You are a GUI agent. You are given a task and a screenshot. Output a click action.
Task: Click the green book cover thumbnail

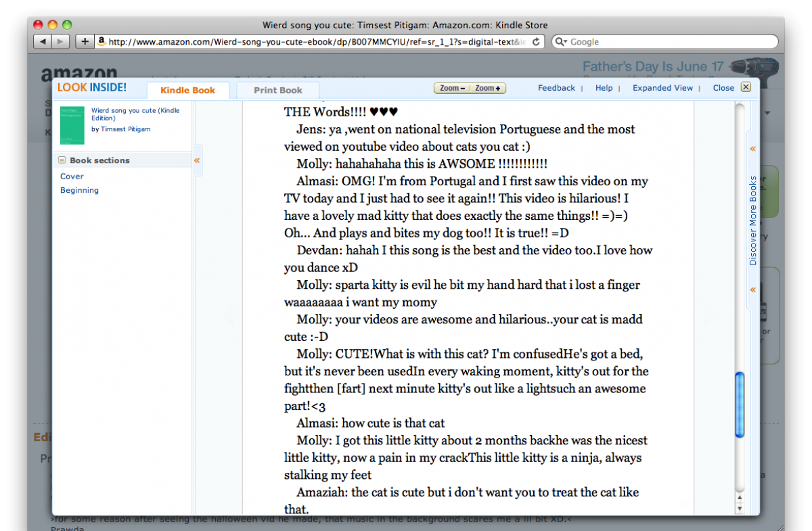click(72, 124)
